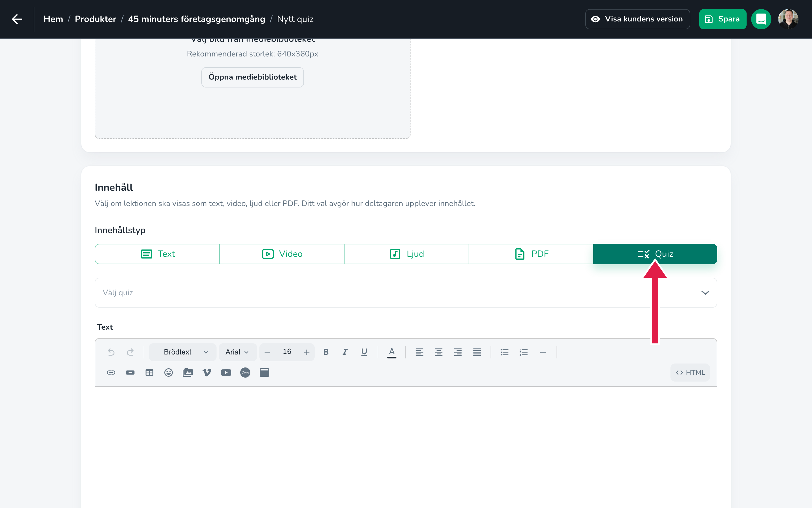This screenshot has height=508, width=812.
Task: Insert a horizontal line
Action: (x=543, y=352)
